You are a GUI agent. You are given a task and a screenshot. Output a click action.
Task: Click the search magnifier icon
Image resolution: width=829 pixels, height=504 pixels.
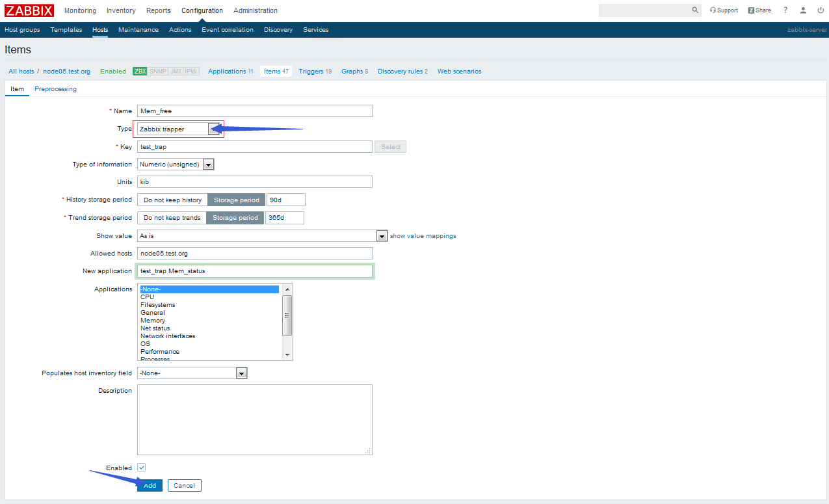coord(694,10)
